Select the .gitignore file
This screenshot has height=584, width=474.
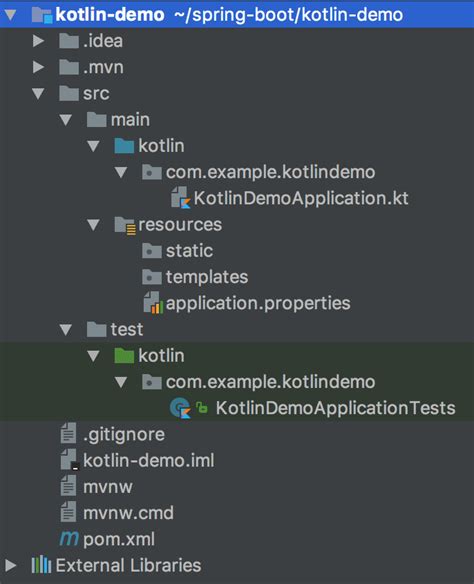(x=112, y=434)
